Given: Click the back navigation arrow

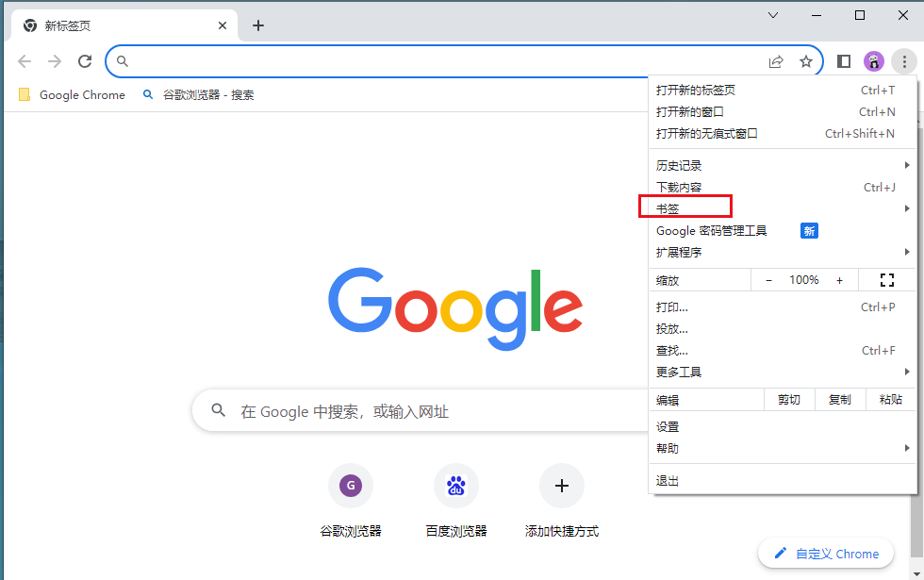Looking at the screenshot, I should (25, 61).
